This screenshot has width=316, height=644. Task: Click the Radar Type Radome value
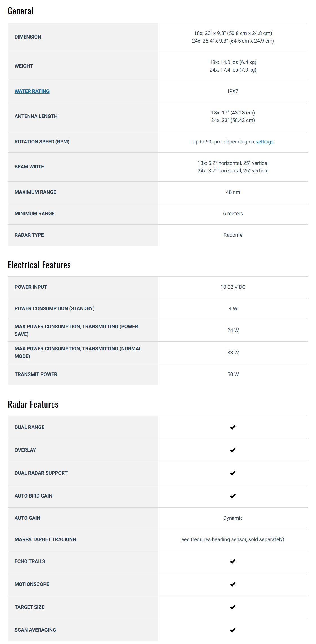(233, 235)
